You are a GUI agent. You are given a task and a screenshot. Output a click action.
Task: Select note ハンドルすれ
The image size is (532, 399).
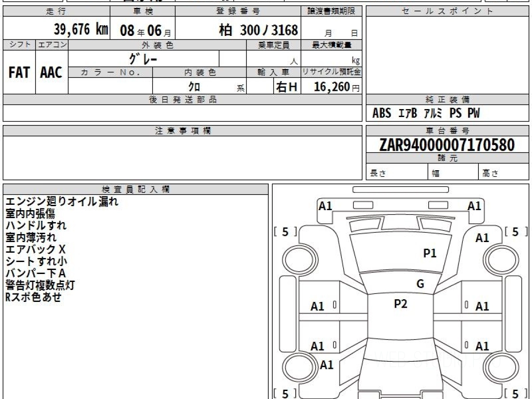coord(36,226)
